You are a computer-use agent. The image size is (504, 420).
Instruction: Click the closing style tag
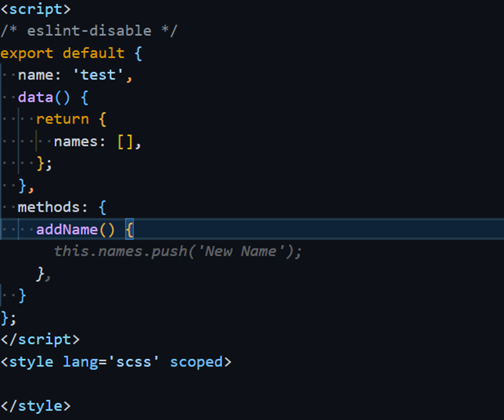coord(36,406)
